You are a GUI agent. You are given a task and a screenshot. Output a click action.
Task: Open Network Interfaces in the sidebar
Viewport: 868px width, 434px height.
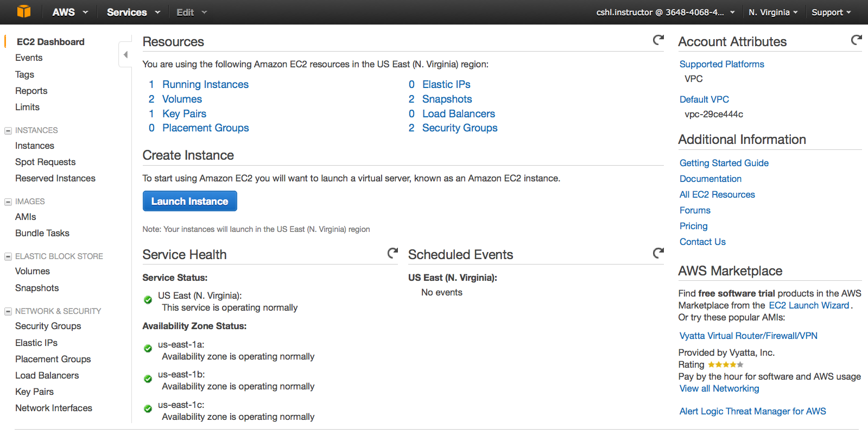(x=54, y=408)
